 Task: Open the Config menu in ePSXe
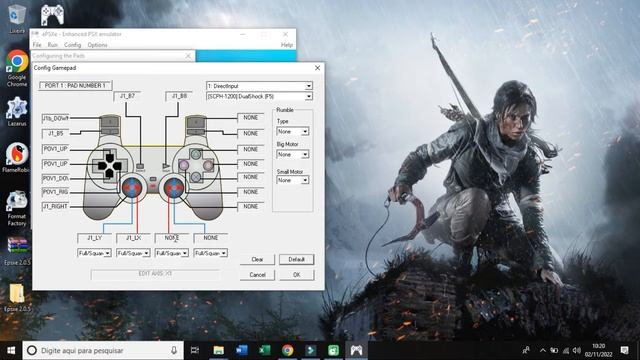pos(72,45)
